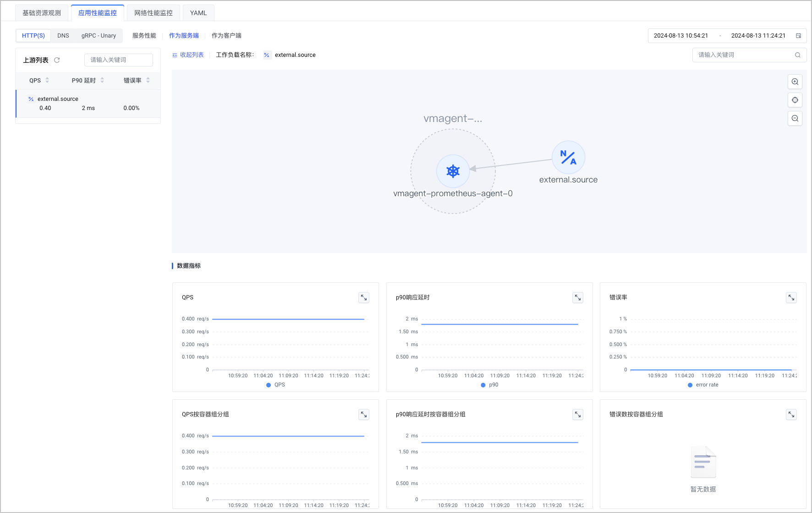The image size is (812, 513).
Task: Select the HTTP(S) protocol option
Action: click(33, 36)
